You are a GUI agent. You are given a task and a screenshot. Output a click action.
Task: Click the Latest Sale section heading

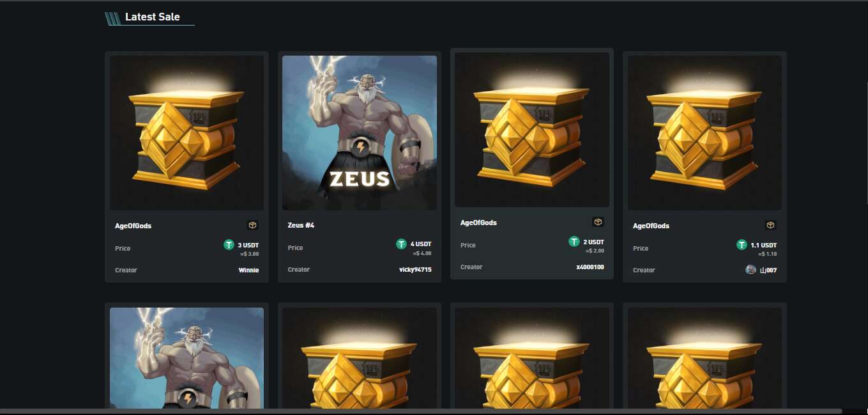click(x=153, y=17)
